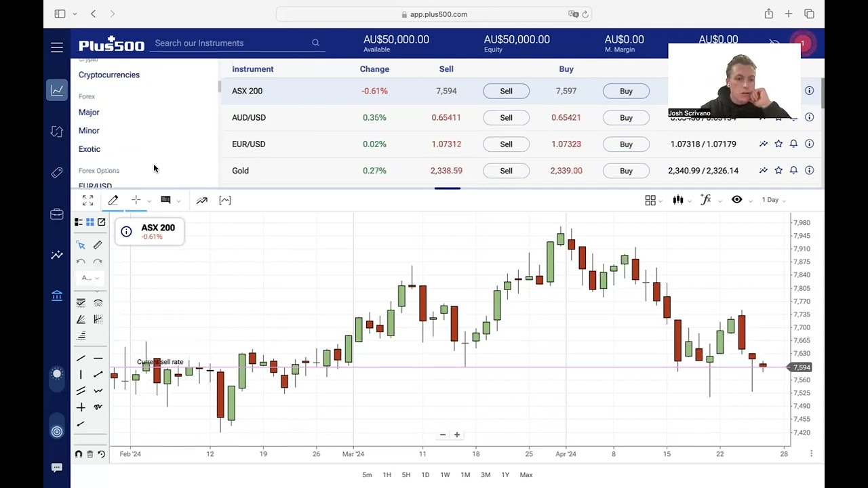868x488 pixels.
Task: Select the freehand scribble drawing tool
Action: 98,407
